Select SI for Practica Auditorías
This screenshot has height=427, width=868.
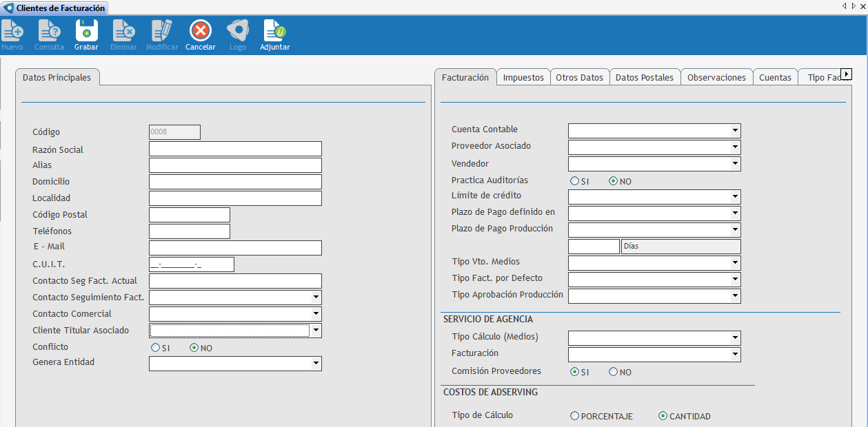coord(574,181)
